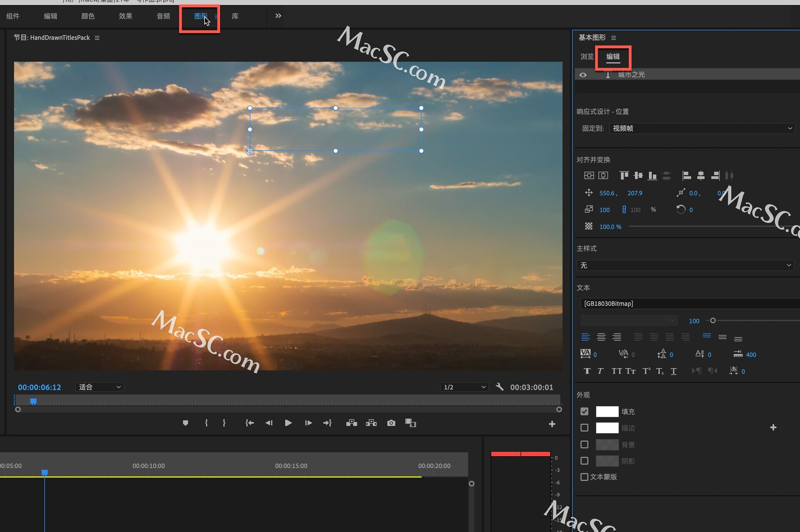Switch to the 库 workspace

[235, 16]
